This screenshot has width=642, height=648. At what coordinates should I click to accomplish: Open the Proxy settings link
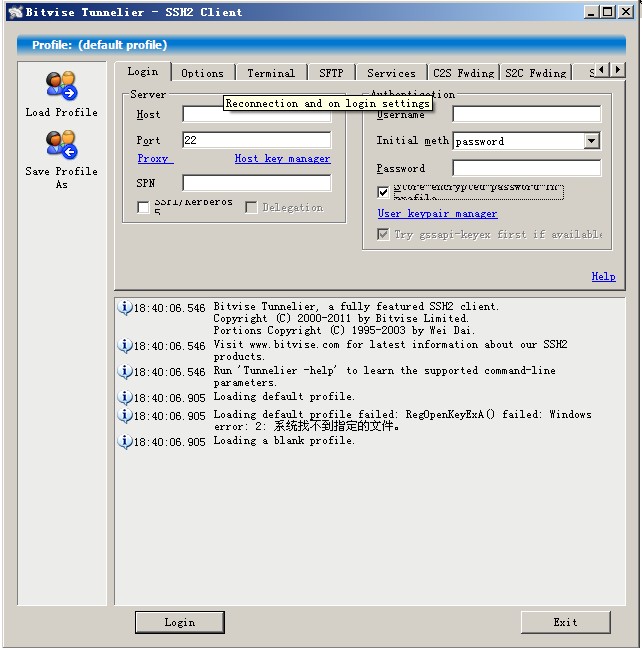[155, 158]
